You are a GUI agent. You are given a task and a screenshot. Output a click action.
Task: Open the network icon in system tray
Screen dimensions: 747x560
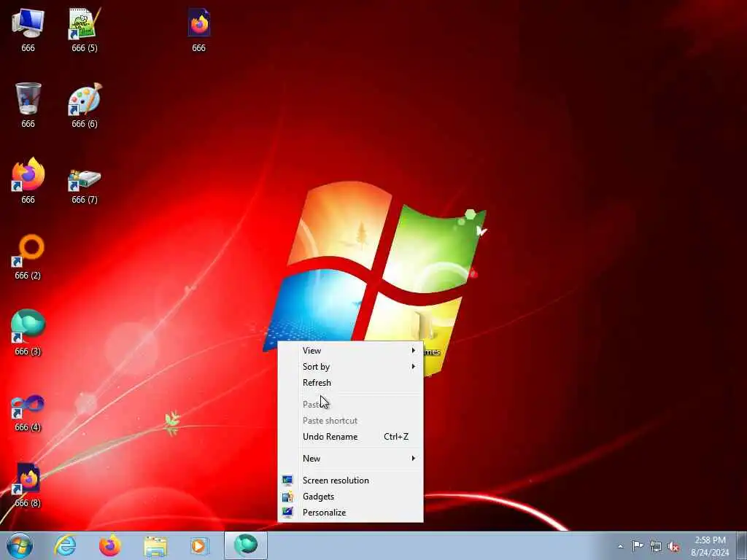coord(656,546)
